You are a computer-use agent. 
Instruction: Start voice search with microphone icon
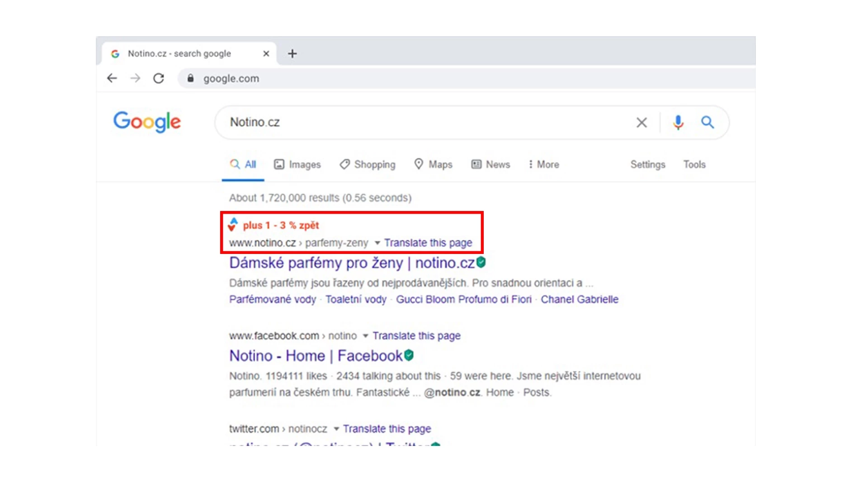pyautogui.click(x=678, y=122)
